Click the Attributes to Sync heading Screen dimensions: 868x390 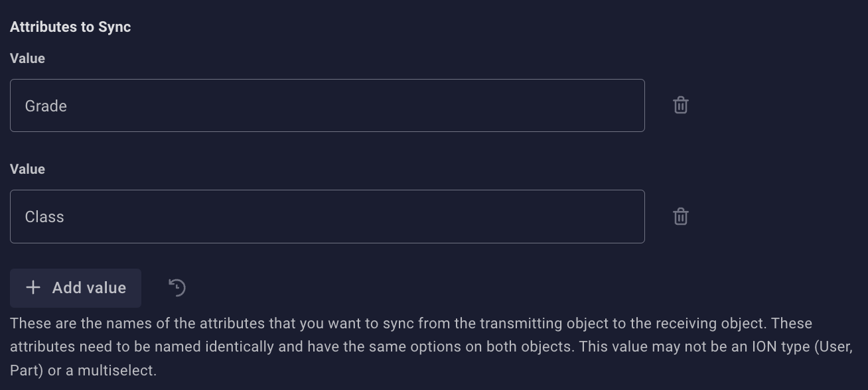70,27
